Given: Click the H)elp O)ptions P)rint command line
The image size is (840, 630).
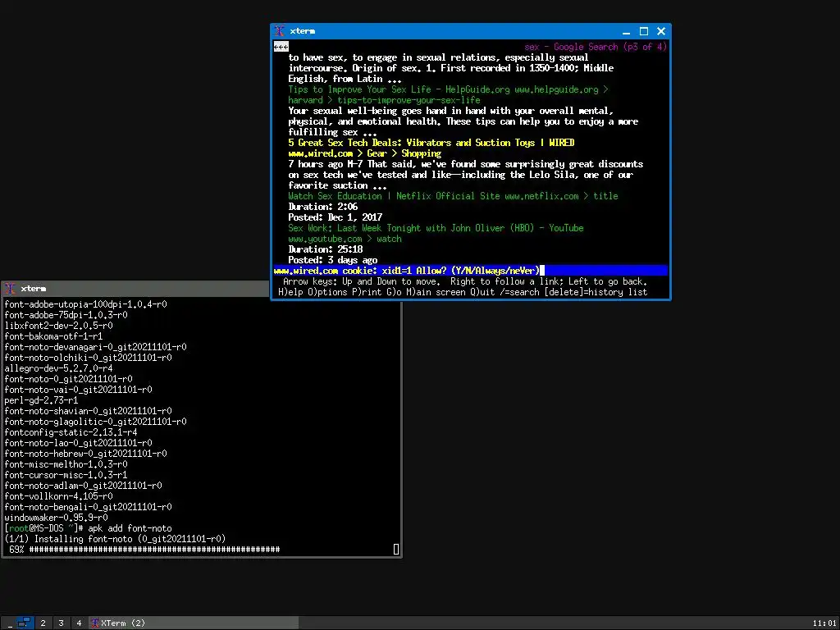Looking at the screenshot, I should (463, 292).
